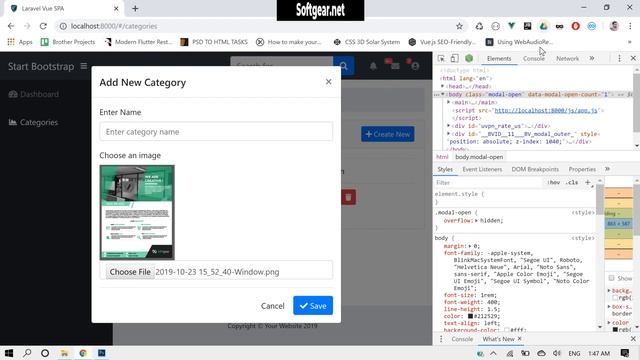Bookmark this page with star icon
The image size is (640, 360).
pos(459,26)
